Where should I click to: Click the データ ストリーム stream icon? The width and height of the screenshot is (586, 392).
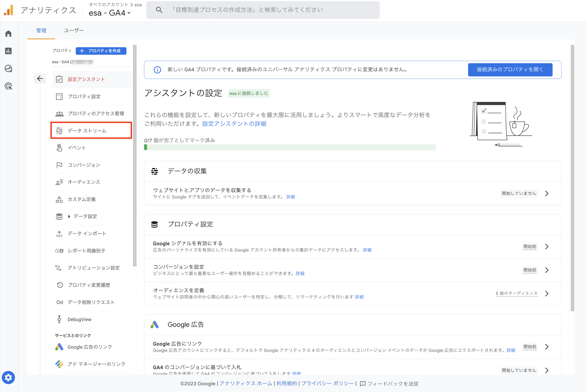59,131
